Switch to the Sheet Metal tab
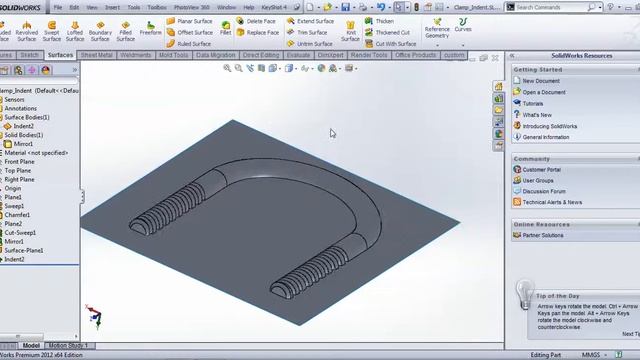Screen dimensions: 640x360 (97, 55)
